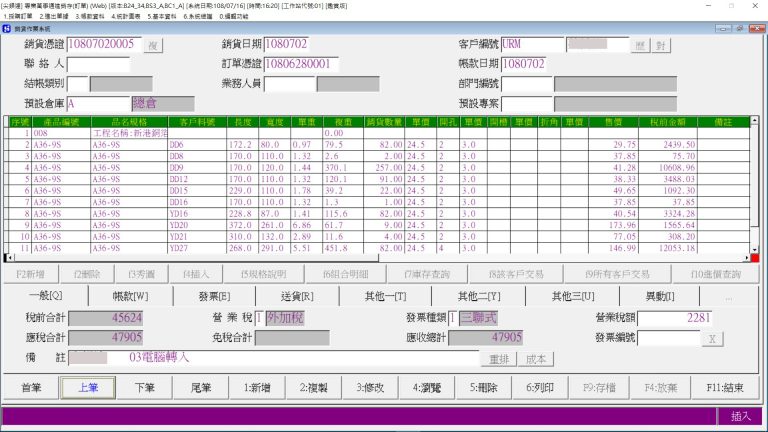The image size is (768, 432).
Task: Click the 尾筆 last record button
Action: point(201,387)
